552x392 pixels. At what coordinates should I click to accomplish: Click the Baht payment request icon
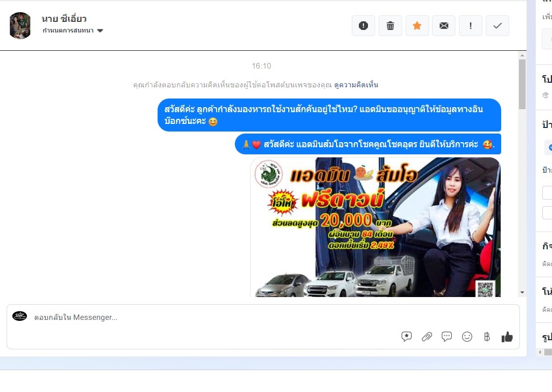[487, 337]
